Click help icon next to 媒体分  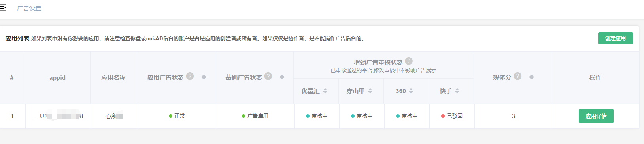click(517, 76)
